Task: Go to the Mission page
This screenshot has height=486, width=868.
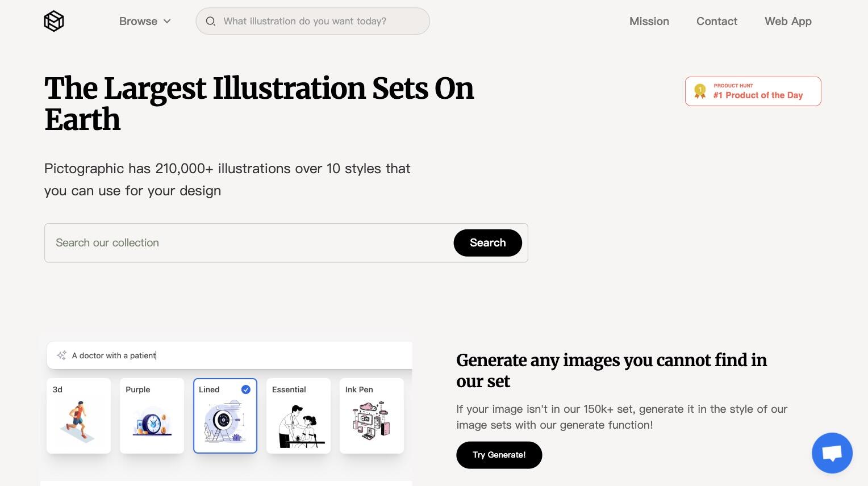Action: pyautogui.click(x=649, y=21)
